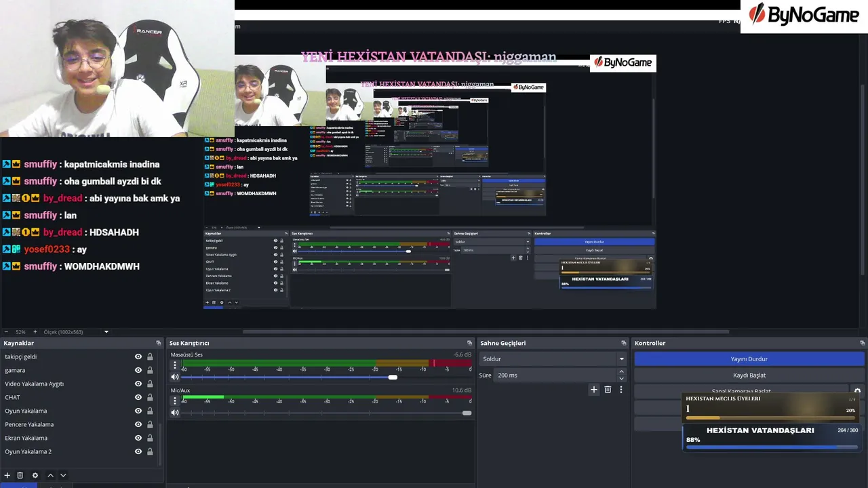Click the Süre 200 ms input field
Viewport: 868px width, 488px height.
554,375
